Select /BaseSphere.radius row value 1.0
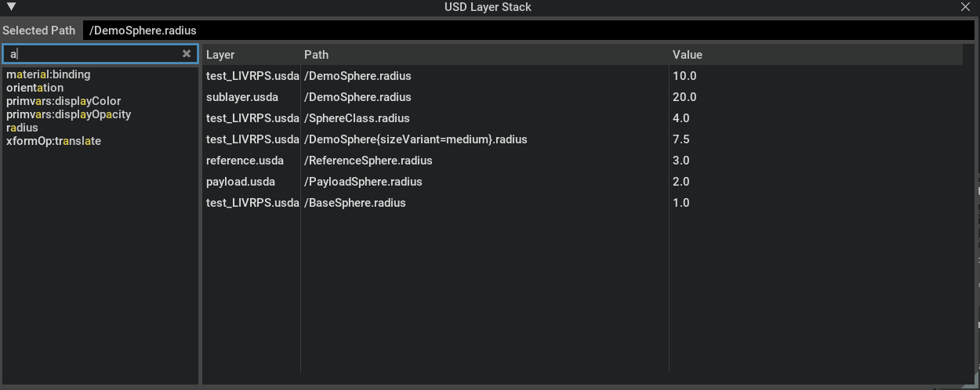The height and width of the screenshot is (390, 980). coord(681,203)
